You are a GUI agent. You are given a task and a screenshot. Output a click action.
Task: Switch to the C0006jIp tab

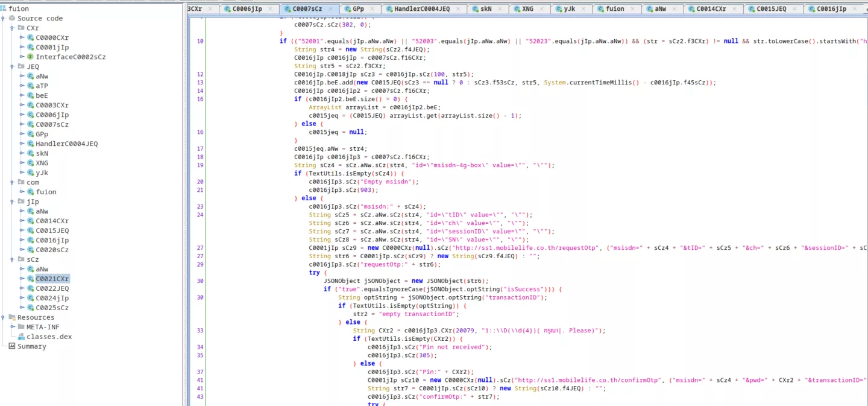(248, 9)
